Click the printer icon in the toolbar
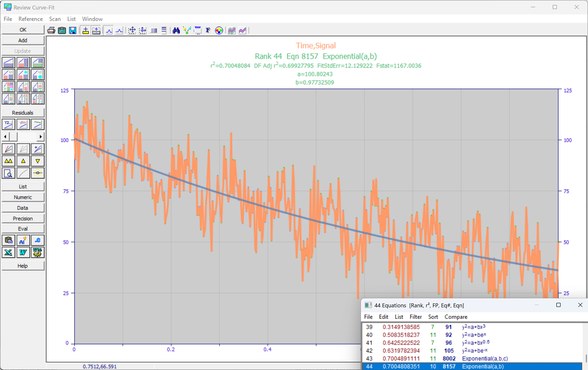 click(x=51, y=30)
